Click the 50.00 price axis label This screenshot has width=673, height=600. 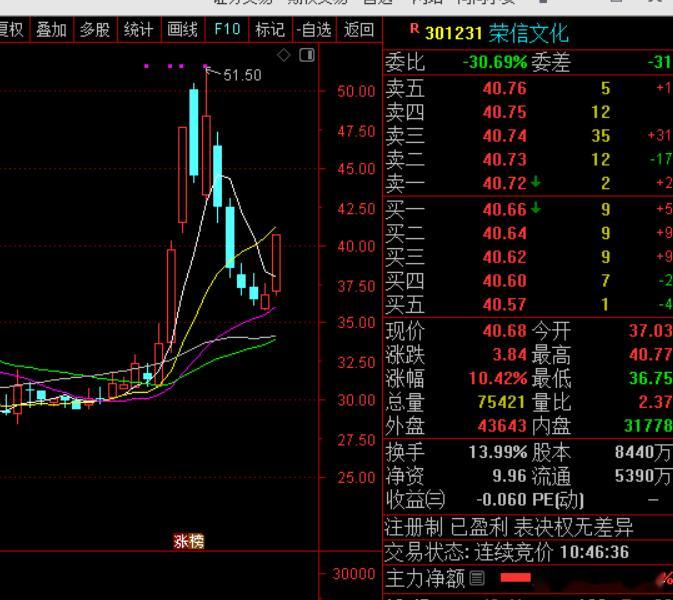pyautogui.click(x=356, y=91)
